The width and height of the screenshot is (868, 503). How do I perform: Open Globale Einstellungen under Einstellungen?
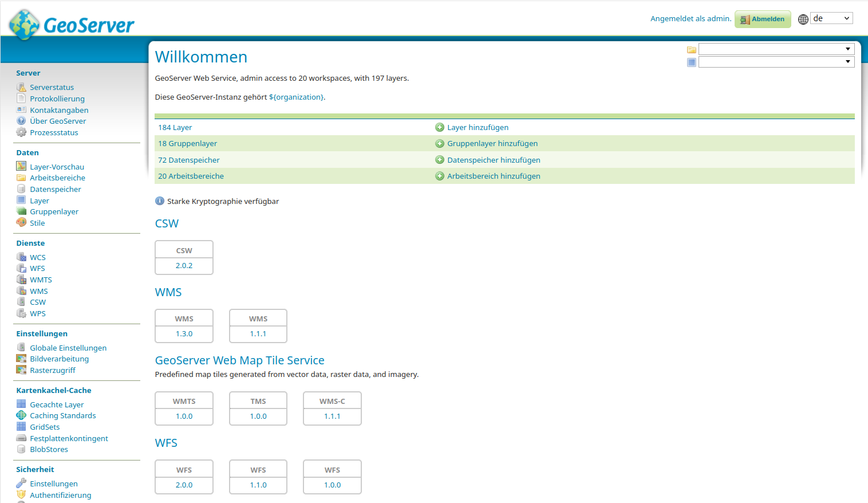69,348
